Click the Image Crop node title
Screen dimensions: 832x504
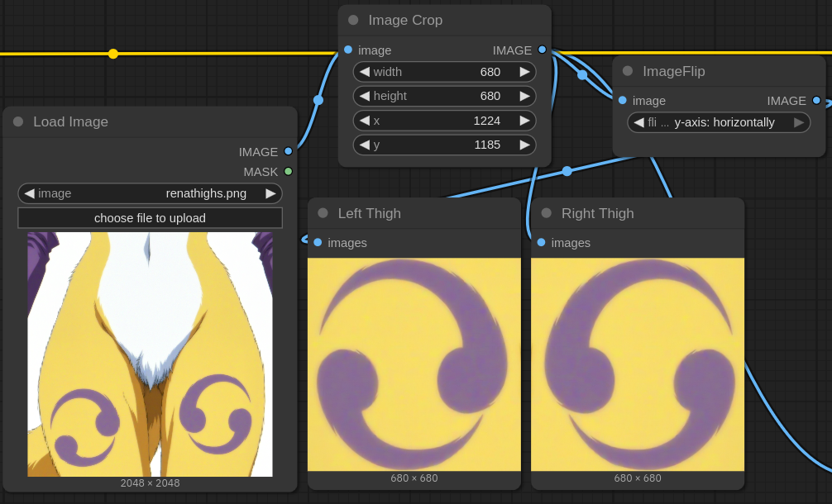click(405, 20)
